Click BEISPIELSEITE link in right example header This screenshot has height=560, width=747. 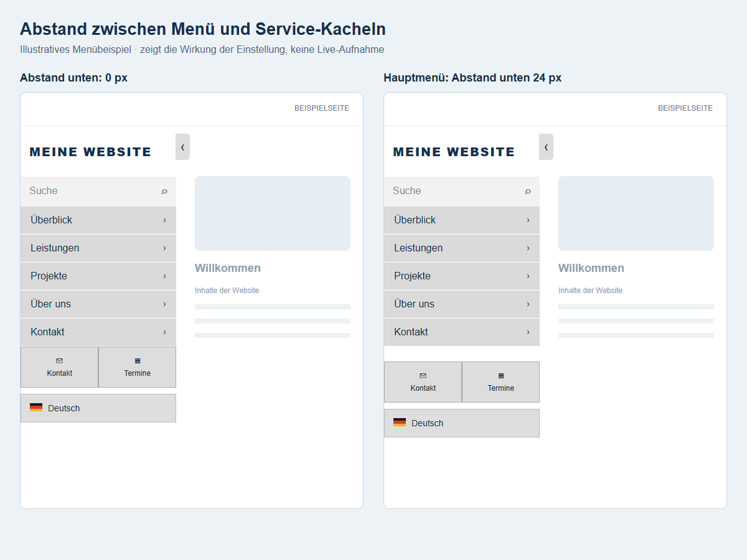(685, 108)
